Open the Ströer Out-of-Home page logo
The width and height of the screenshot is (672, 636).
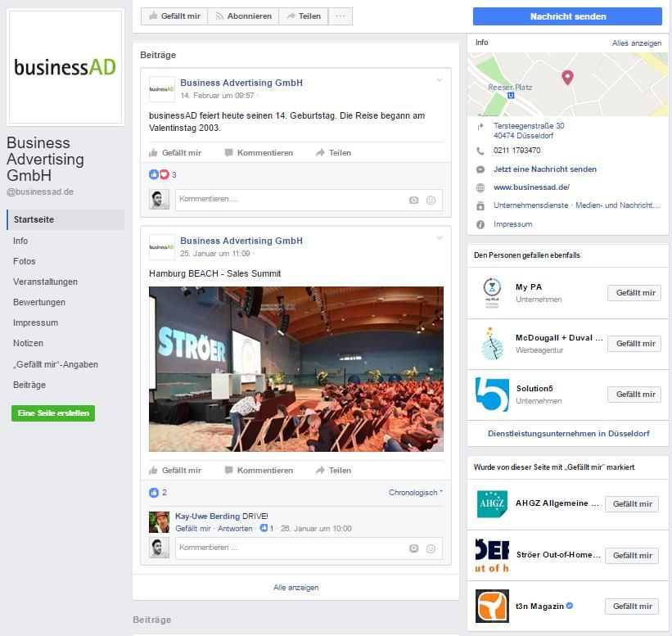(492, 556)
